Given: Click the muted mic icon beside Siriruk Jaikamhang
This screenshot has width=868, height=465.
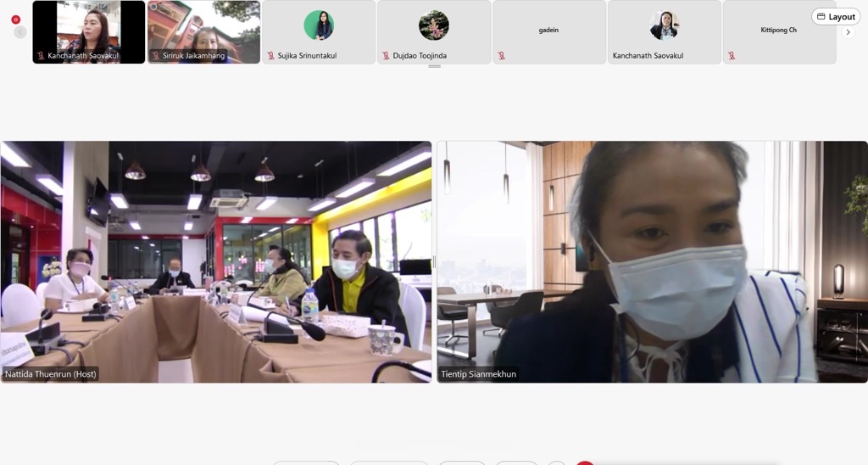Looking at the screenshot, I should tap(155, 56).
